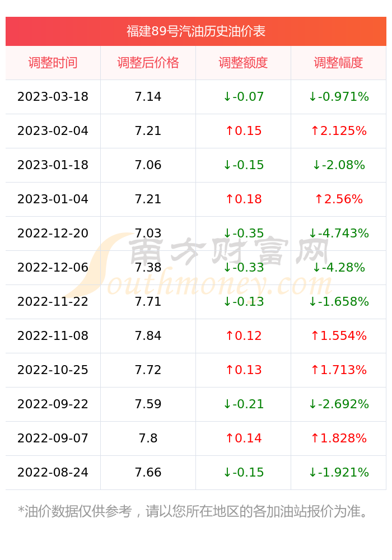Click the 调整额度 column header
This screenshot has width=392, height=560.
tap(243, 63)
